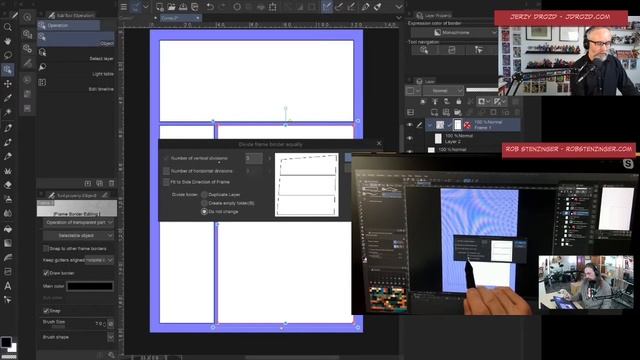Screen dimensions: 640x360
Task: Click the third Tool navigation icon
Action: (478, 50)
